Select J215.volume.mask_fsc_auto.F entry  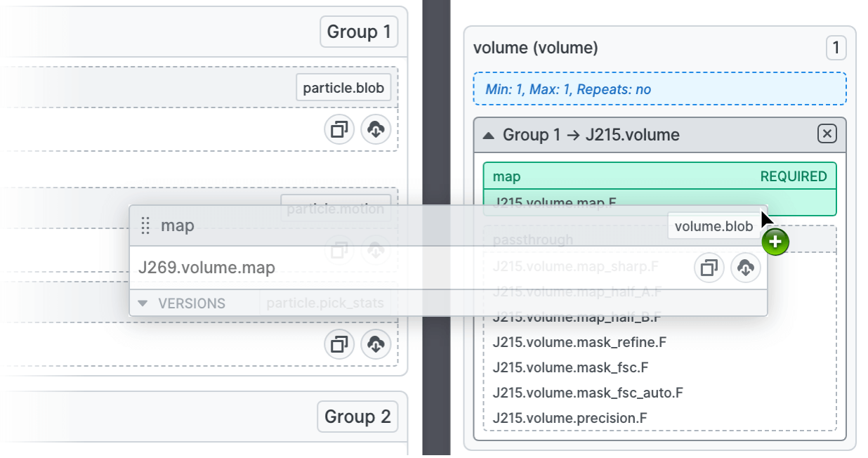(588, 393)
